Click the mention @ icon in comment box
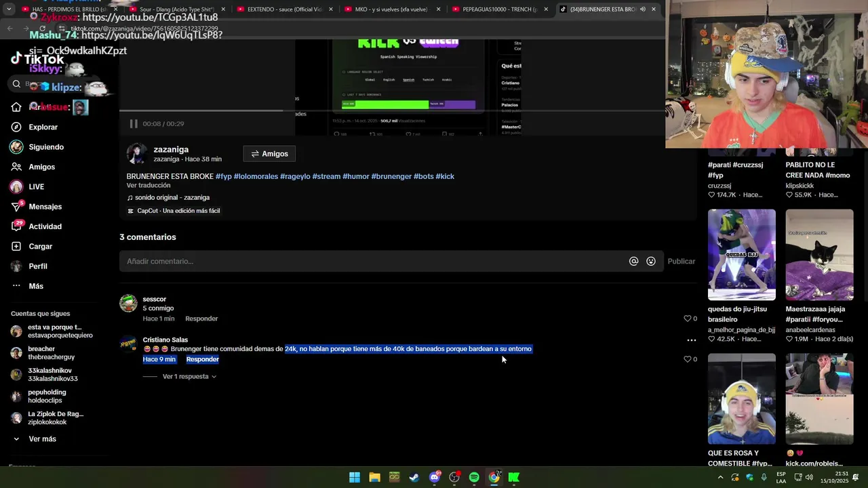Image resolution: width=868 pixels, height=488 pixels. [x=633, y=261]
